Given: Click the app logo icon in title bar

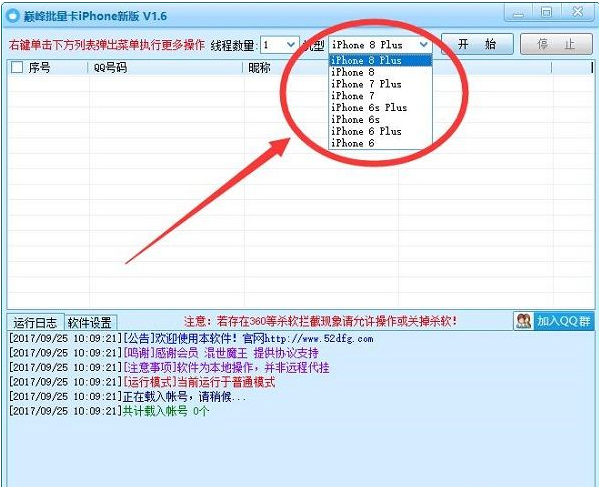Looking at the screenshot, I should (13, 16).
